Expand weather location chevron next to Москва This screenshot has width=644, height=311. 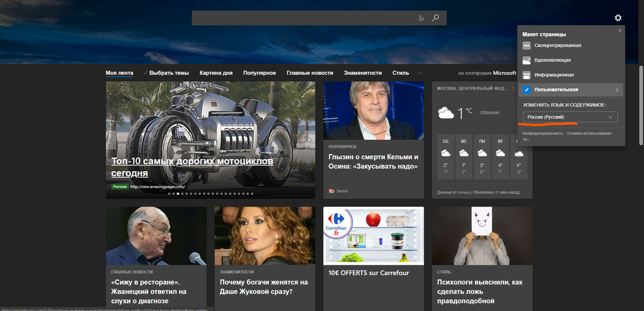click(513, 88)
